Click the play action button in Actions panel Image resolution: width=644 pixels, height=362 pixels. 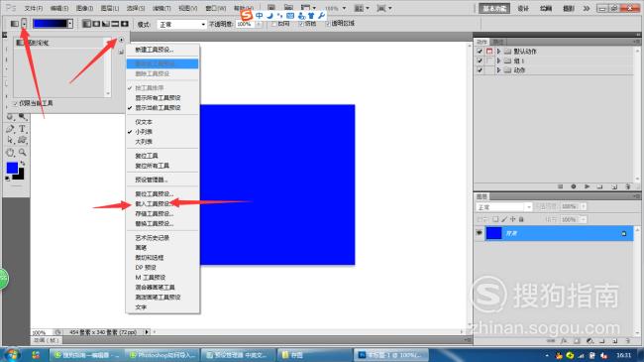pyautogui.click(x=587, y=186)
